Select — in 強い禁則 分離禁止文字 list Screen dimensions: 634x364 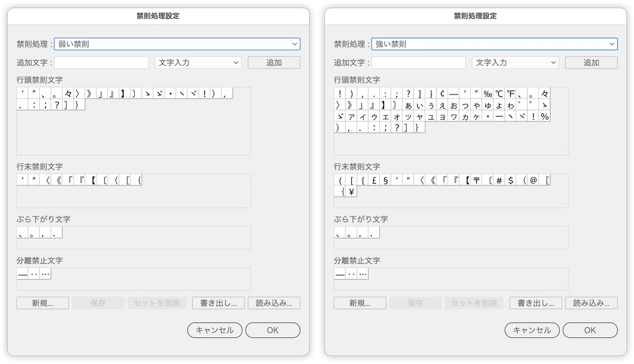pyautogui.click(x=340, y=274)
